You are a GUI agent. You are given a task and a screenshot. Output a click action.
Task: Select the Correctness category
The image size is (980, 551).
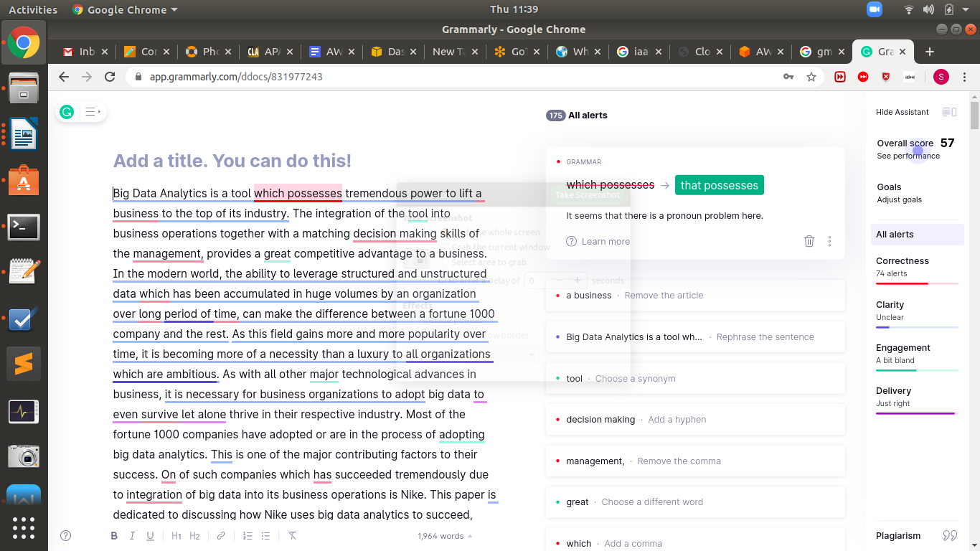tap(917, 268)
